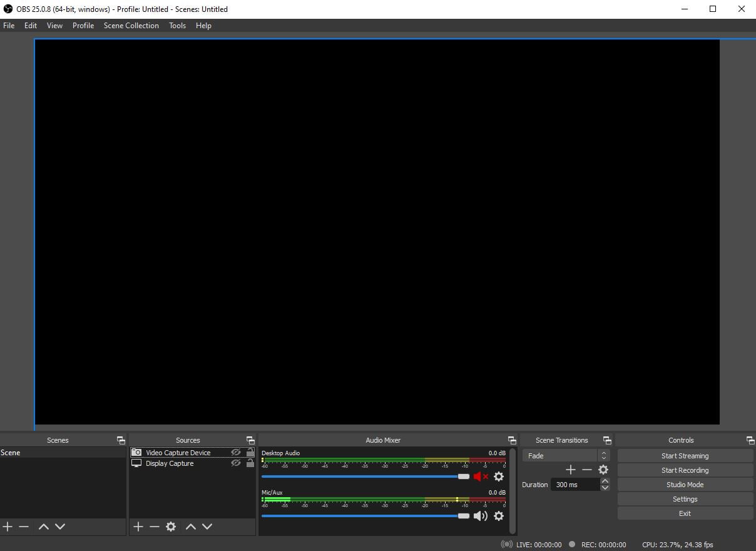
Task: Open the Help menu
Action: pos(203,26)
